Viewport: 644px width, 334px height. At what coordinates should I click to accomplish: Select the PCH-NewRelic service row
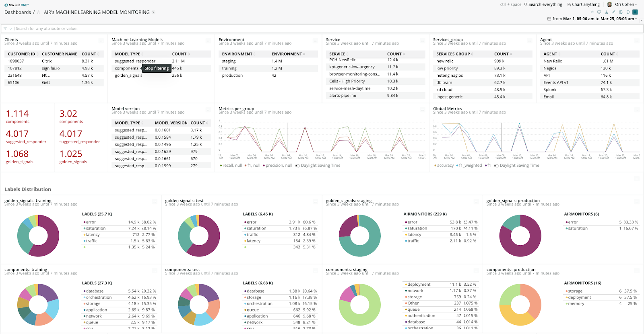point(376,60)
